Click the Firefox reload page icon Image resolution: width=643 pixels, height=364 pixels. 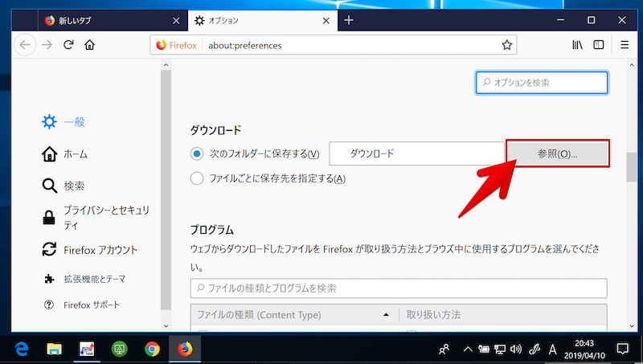(x=69, y=45)
